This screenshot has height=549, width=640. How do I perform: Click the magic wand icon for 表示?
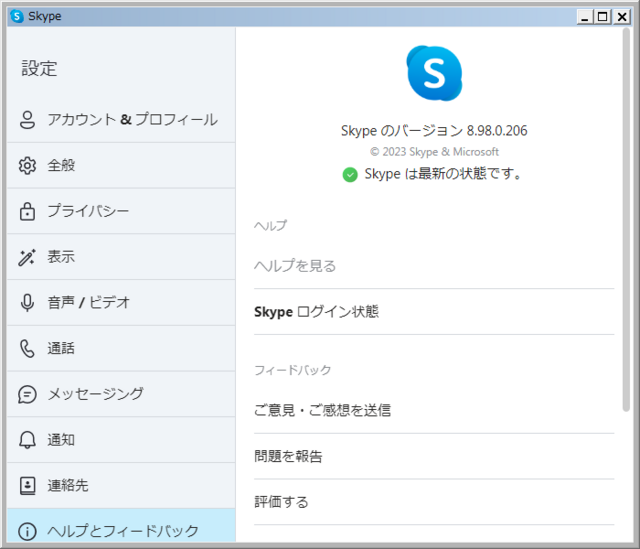click(27, 257)
